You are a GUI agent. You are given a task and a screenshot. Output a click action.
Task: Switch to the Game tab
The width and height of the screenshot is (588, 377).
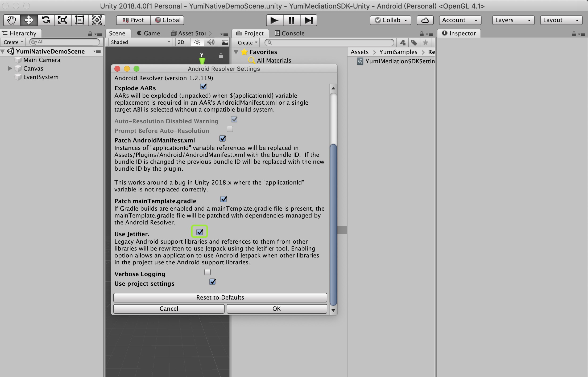(x=148, y=33)
